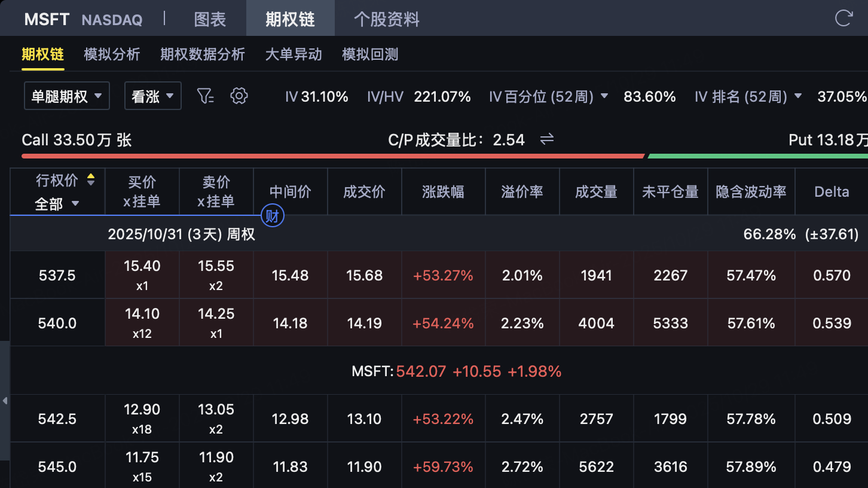Go to the 大单异动 sub-tab
The width and height of the screenshot is (868, 488).
click(294, 54)
